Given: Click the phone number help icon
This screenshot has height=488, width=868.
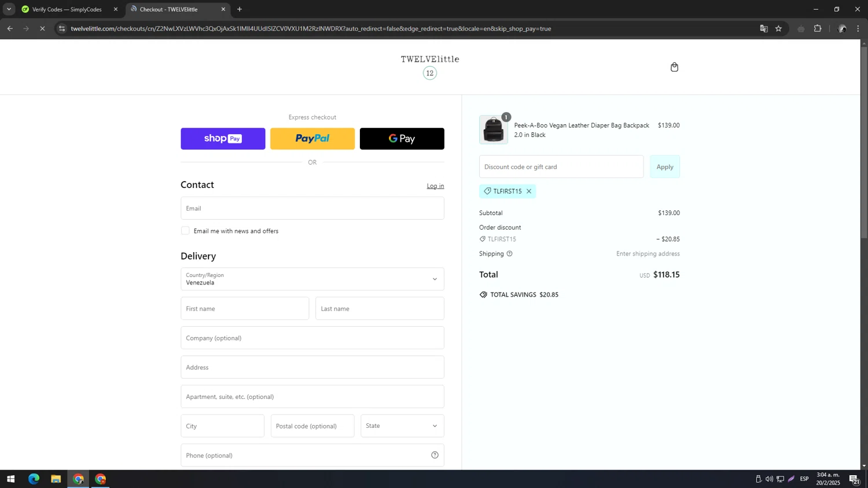Looking at the screenshot, I should 435,455.
